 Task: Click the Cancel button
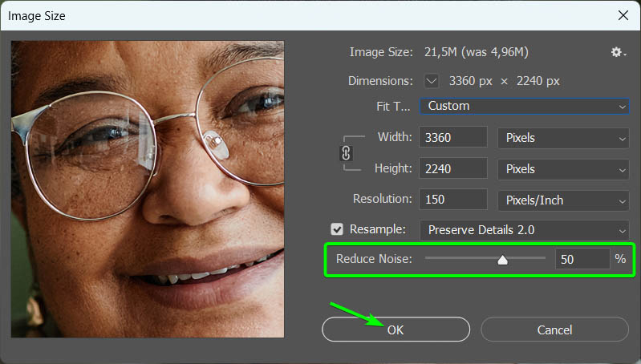coord(554,330)
